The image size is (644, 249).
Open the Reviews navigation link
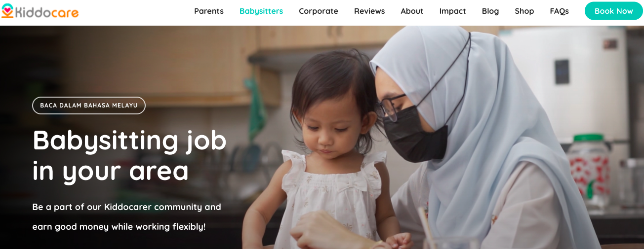[x=369, y=11]
